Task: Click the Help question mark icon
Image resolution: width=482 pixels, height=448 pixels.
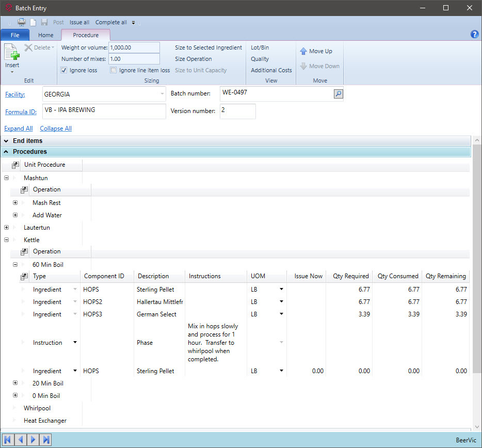Action: (x=474, y=34)
